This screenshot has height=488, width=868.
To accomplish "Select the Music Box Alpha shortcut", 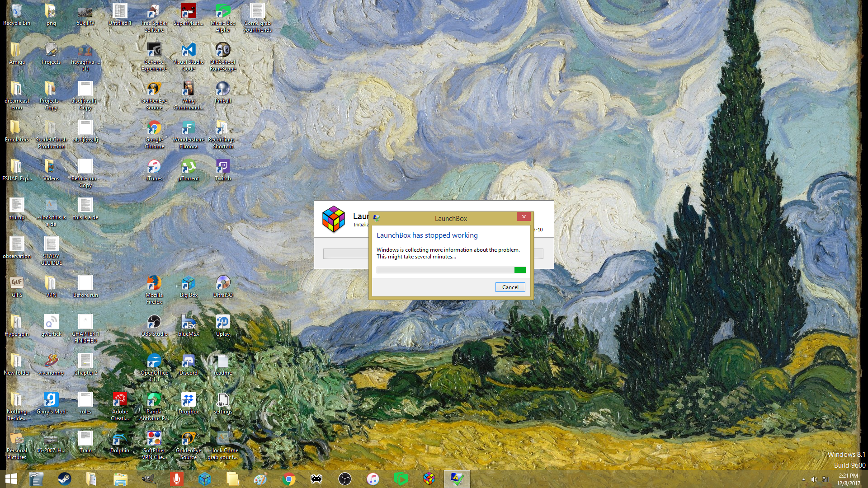I will (223, 18).
